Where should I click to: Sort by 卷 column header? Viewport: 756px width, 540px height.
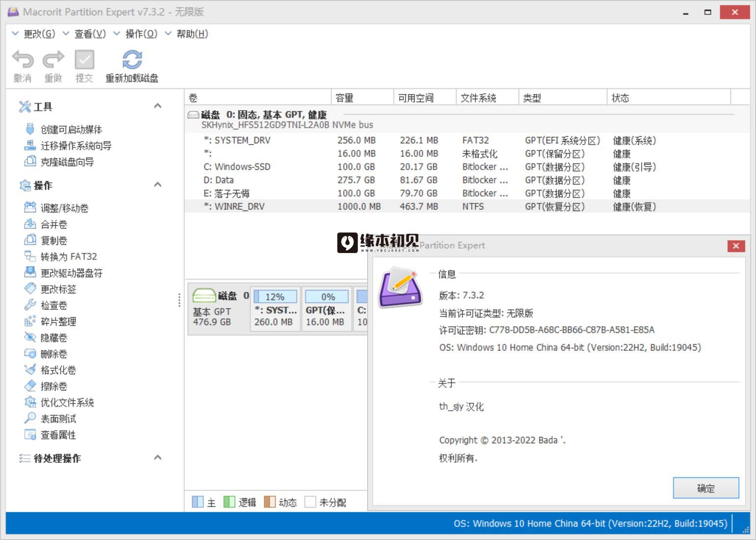point(258,98)
